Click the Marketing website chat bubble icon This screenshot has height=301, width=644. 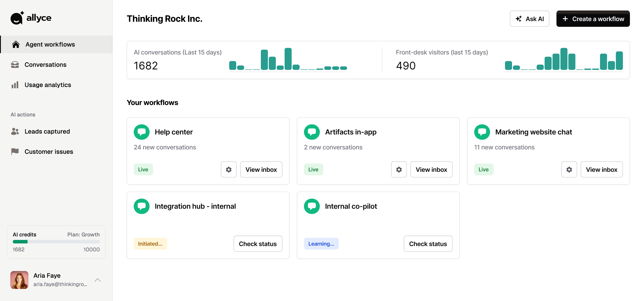tap(482, 132)
